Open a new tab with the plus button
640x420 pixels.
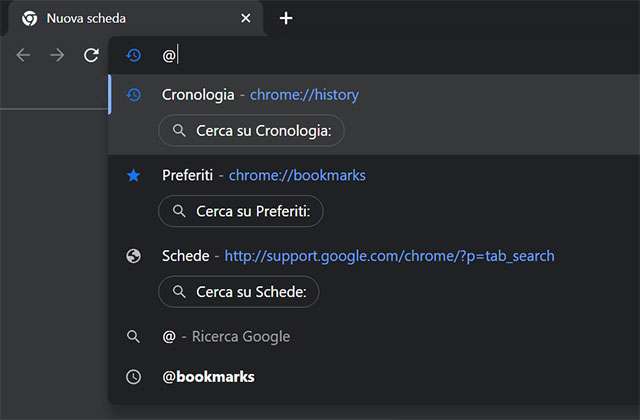(x=286, y=18)
